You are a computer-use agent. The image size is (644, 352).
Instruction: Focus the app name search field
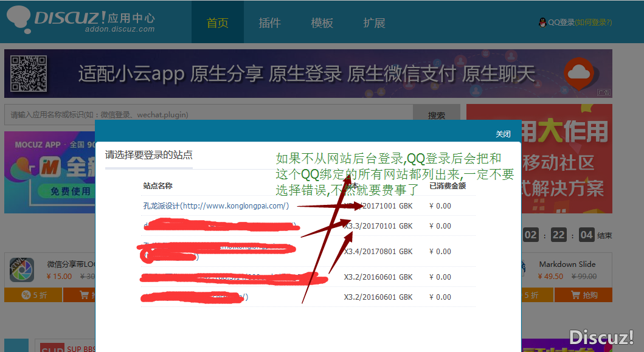pyautogui.click(x=208, y=114)
